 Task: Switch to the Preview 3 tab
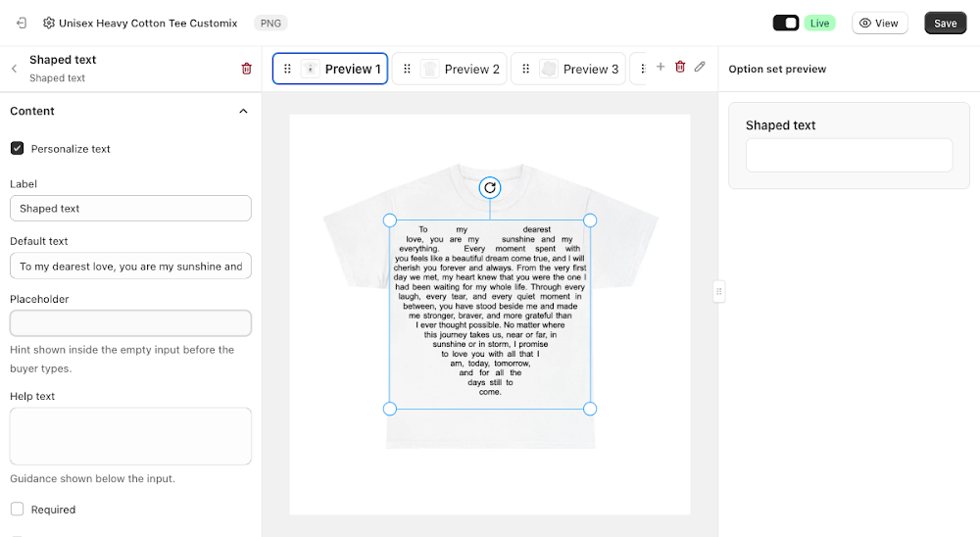coord(568,69)
